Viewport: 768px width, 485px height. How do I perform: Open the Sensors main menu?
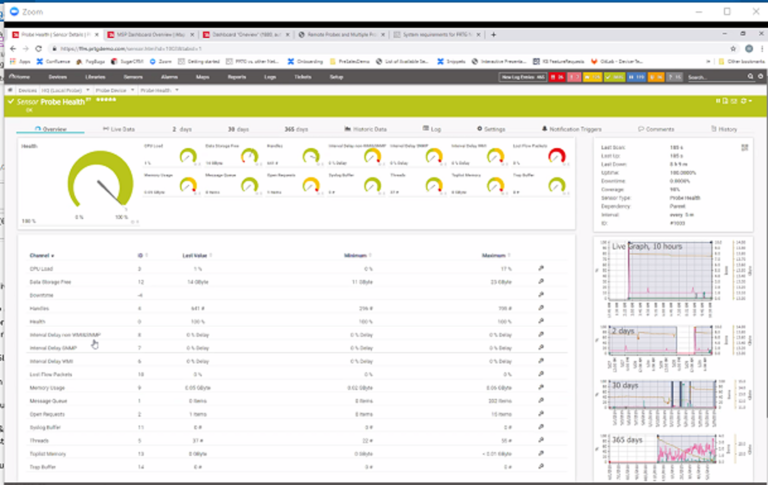[133, 77]
